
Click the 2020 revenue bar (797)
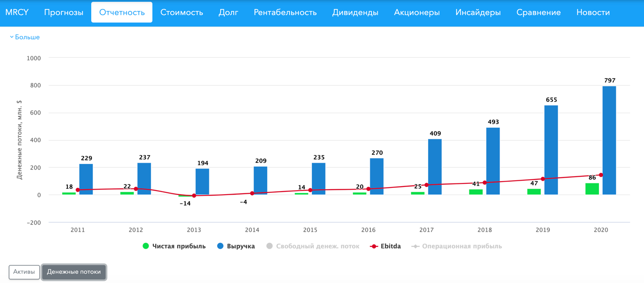click(x=609, y=141)
